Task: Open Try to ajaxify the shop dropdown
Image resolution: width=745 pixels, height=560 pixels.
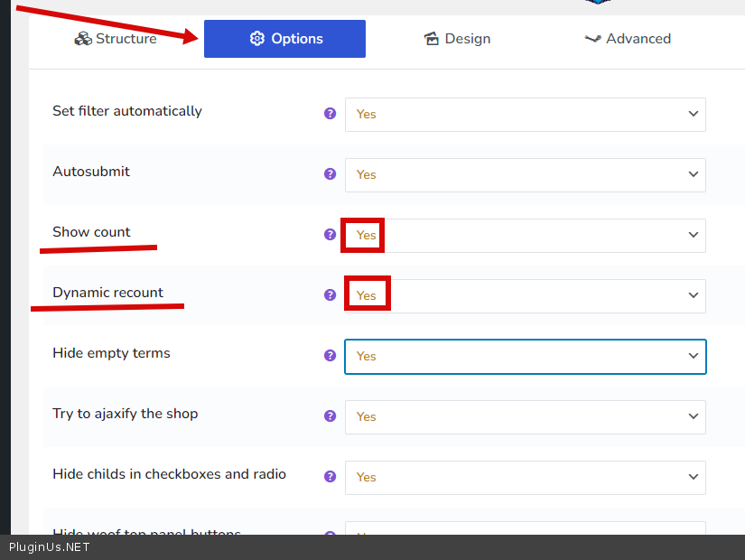Action: pos(525,417)
